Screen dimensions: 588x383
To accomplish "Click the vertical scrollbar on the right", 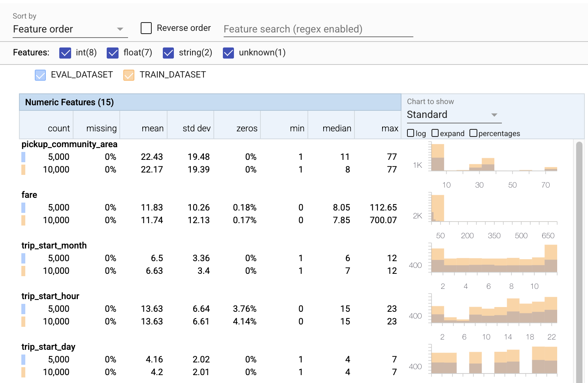I will [579, 261].
